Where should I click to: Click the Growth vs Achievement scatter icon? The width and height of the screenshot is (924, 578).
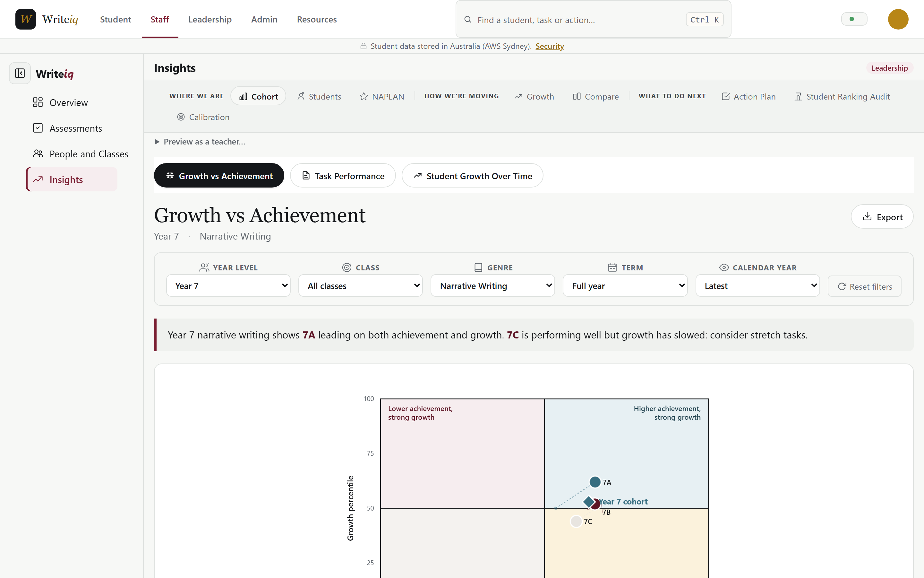click(170, 175)
